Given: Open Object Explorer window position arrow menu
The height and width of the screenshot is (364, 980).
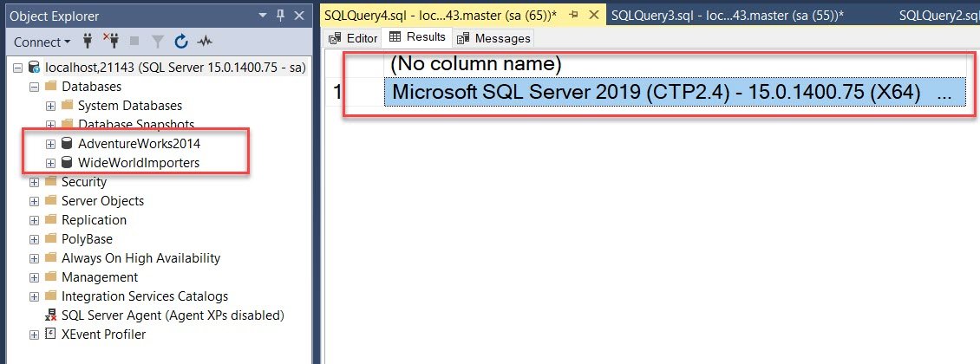Looking at the screenshot, I should [263, 16].
